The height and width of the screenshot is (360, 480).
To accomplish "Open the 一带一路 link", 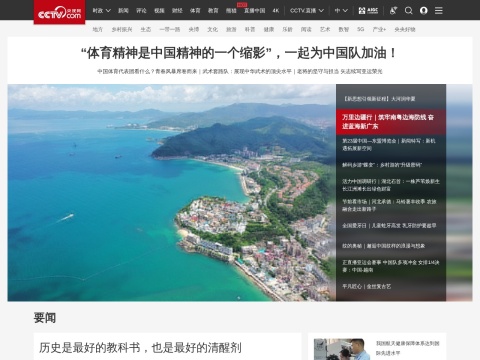I will click(170, 29).
